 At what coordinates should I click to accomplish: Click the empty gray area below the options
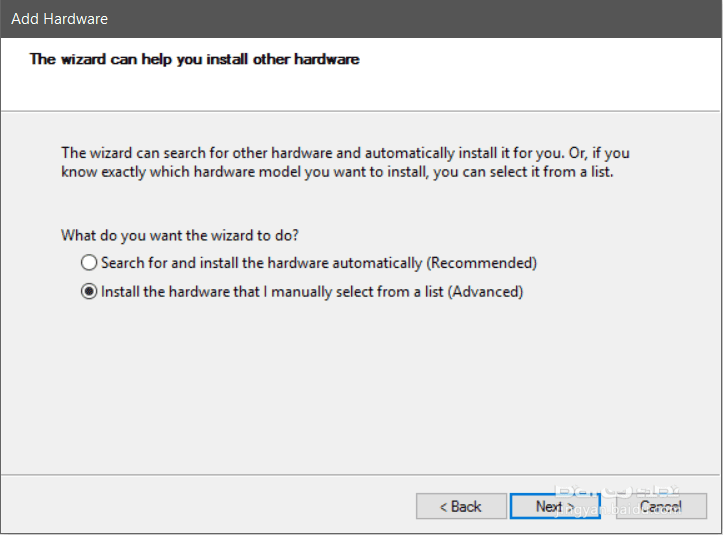pyautogui.click(x=360, y=390)
